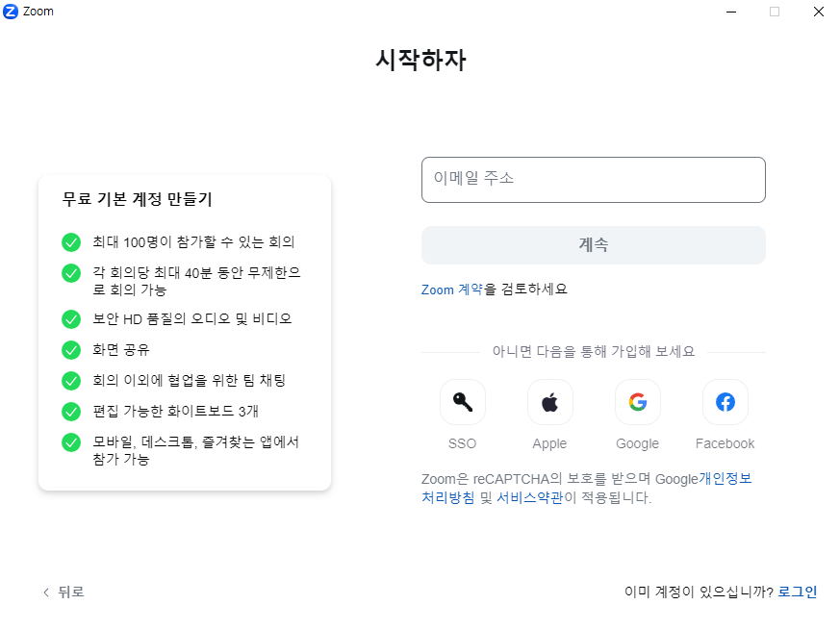Sign up with the Apple icon
This screenshot has height=630, width=840.
pyautogui.click(x=549, y=402)
